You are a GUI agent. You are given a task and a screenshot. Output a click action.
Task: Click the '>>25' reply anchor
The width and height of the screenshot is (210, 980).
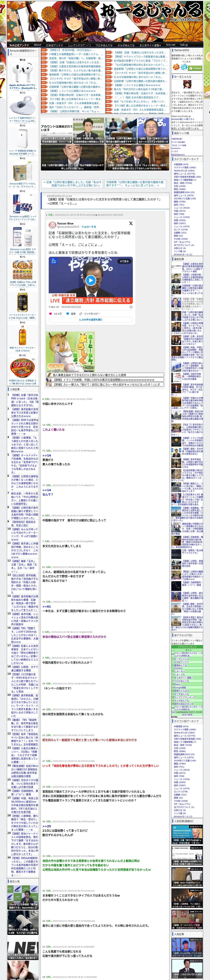[46, 826]
